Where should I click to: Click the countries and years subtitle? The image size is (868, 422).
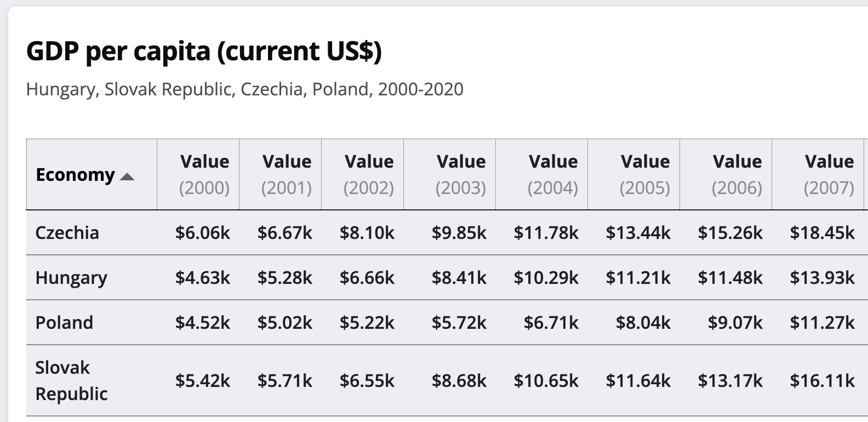pyautogui.click(x=245, y=89)
